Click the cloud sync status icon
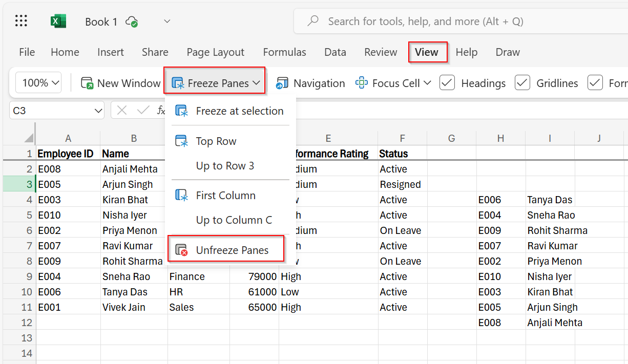 132,22
